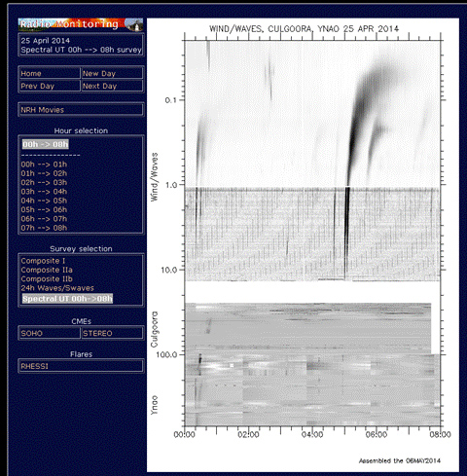Open STEREO CMEs
The width and height of the screenshot is (467, 476).
[x=112, y=333]
